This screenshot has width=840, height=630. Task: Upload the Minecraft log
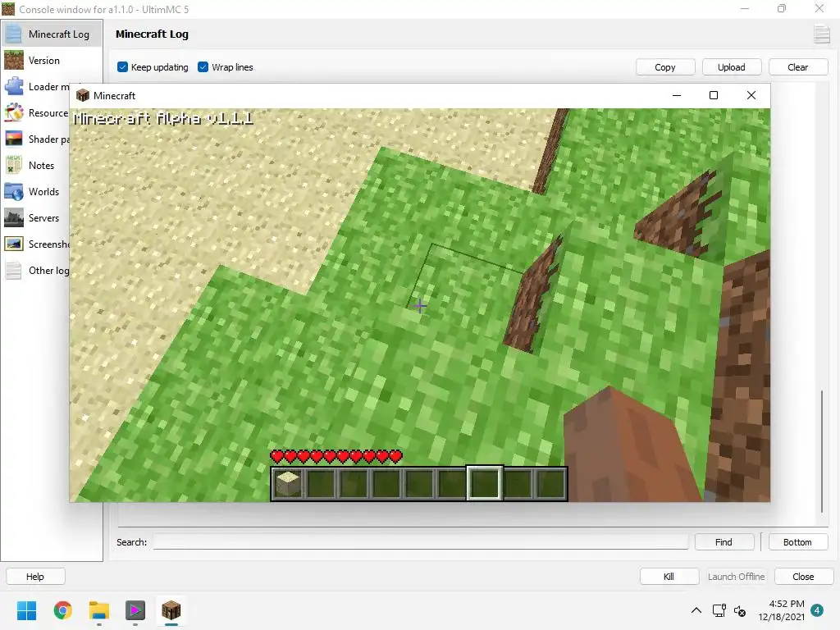[x=731, y=67]
